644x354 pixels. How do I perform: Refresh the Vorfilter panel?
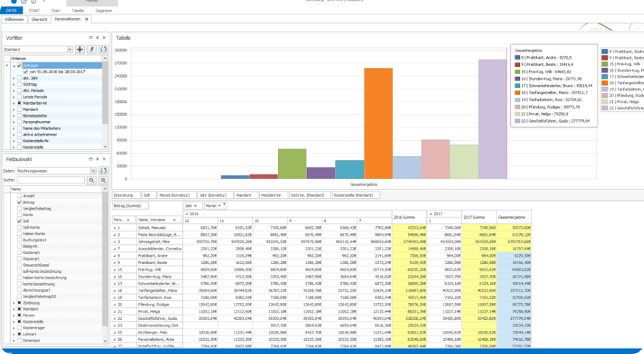click(x=103, y=49)
